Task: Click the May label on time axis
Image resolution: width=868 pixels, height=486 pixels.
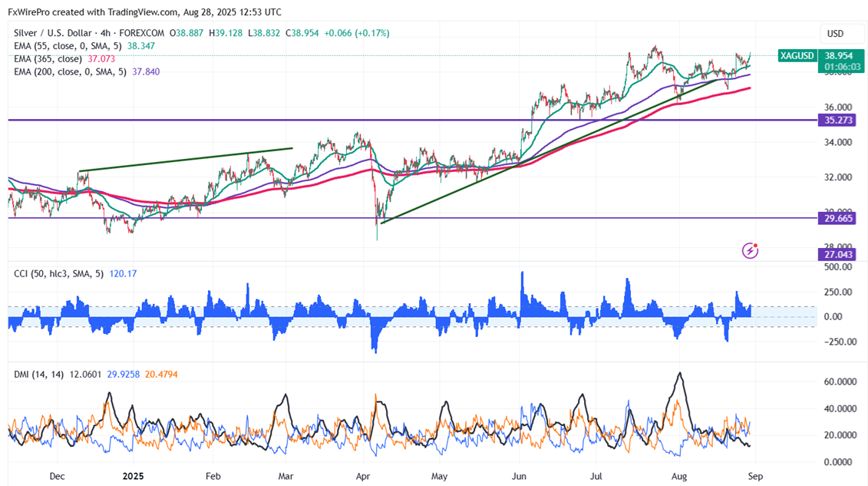Action: pyautogui.click(x=439, y=476)
